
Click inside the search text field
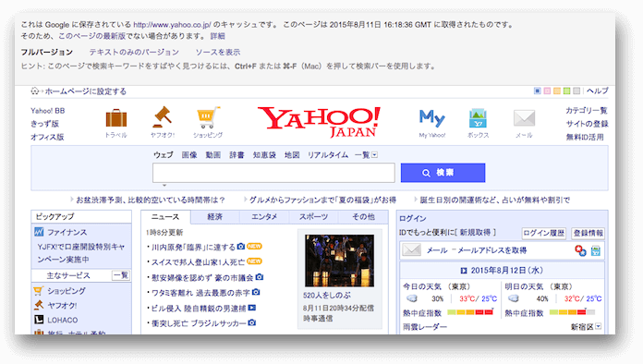click(x=273, y=173)
